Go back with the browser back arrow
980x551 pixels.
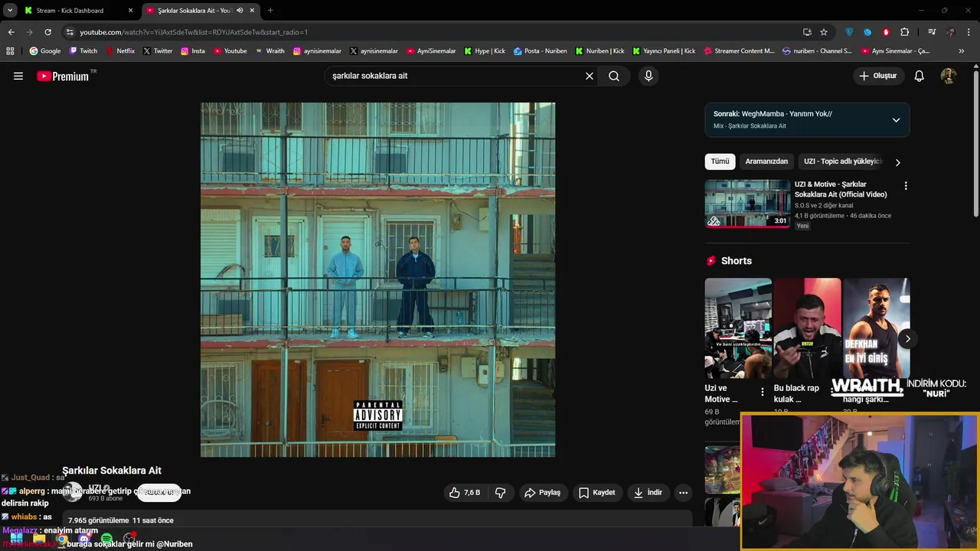(x=11, y=32)
